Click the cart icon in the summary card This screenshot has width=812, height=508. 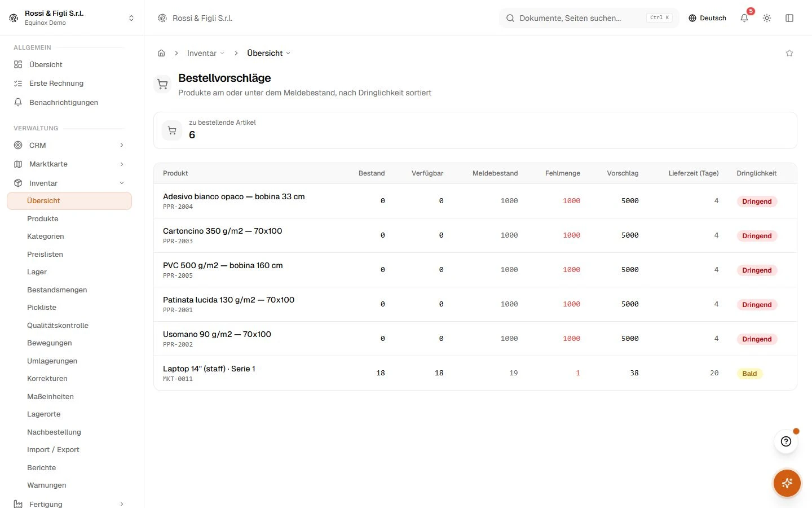[172, 130]
